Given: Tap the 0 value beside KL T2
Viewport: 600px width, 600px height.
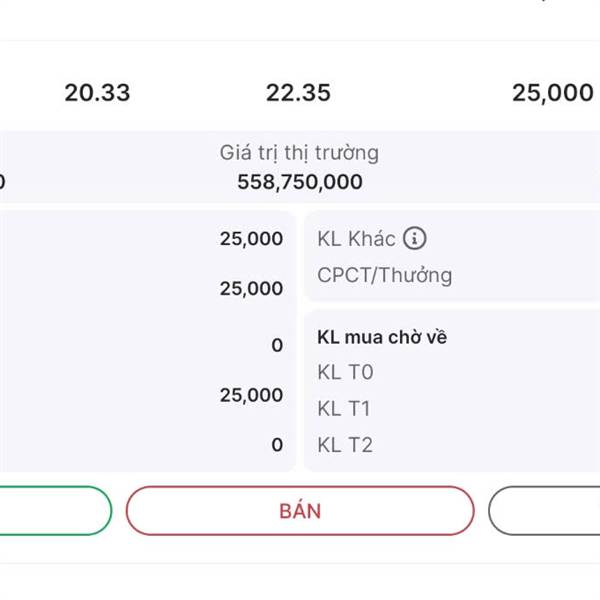Looking at the screenshot, I should click(277, 445).
